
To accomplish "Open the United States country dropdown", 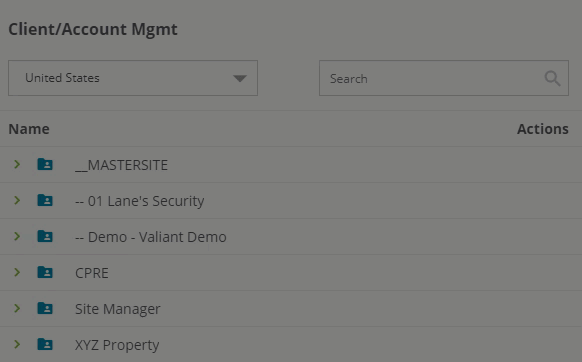I will click(x=133, y=78).
